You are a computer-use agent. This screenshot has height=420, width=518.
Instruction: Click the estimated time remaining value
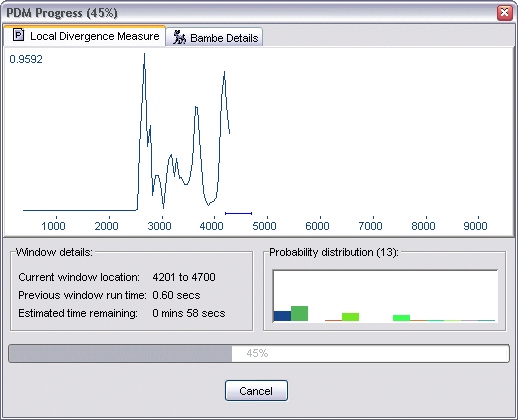click(x=189, y=313)
